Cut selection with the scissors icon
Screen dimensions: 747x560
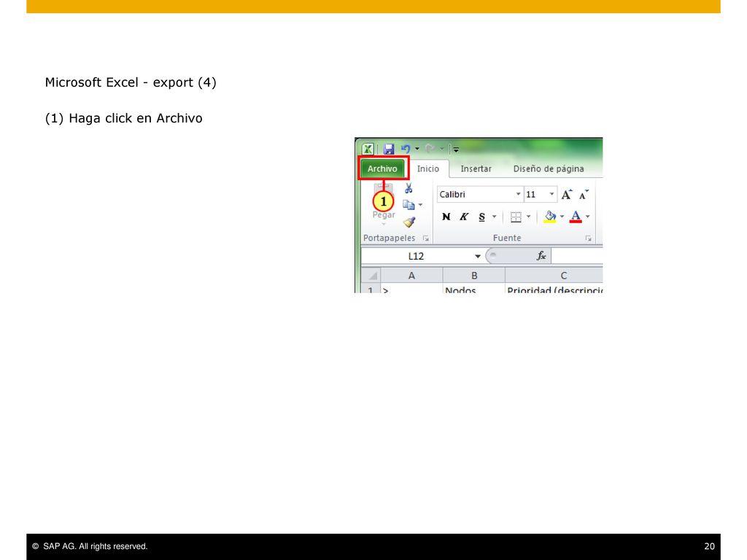409,189
